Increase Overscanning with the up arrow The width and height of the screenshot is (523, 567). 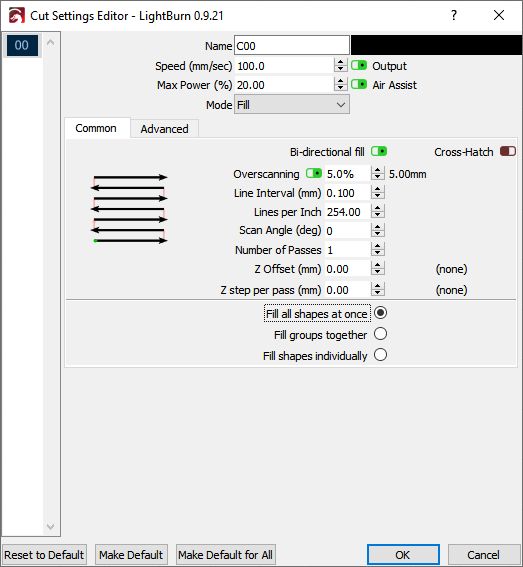(x=378, y=170)
